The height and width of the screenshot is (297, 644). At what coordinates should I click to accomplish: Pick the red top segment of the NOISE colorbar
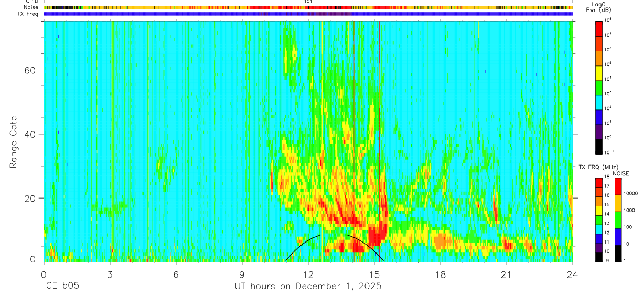pyautogui.click(x=618, y=186)
